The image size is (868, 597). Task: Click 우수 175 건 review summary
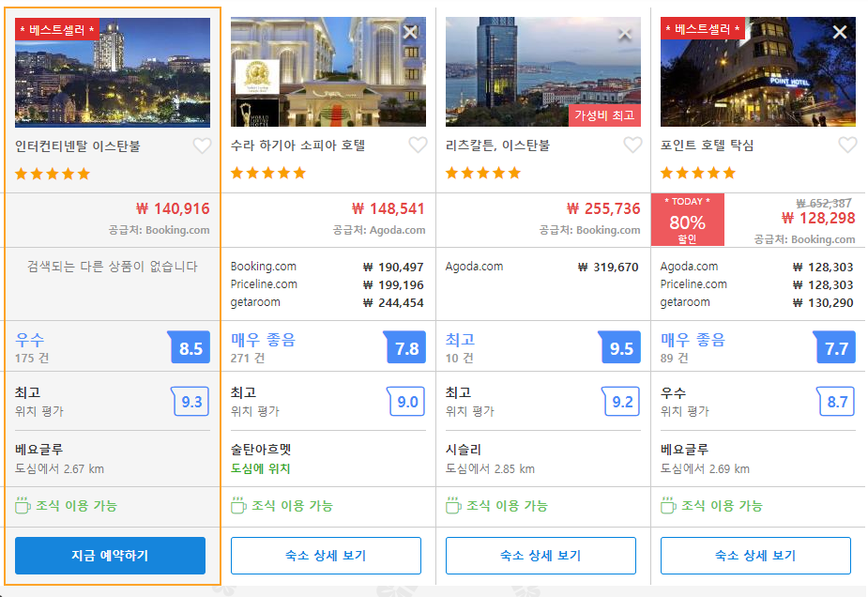pyautogui.click(x=32, y=348)
